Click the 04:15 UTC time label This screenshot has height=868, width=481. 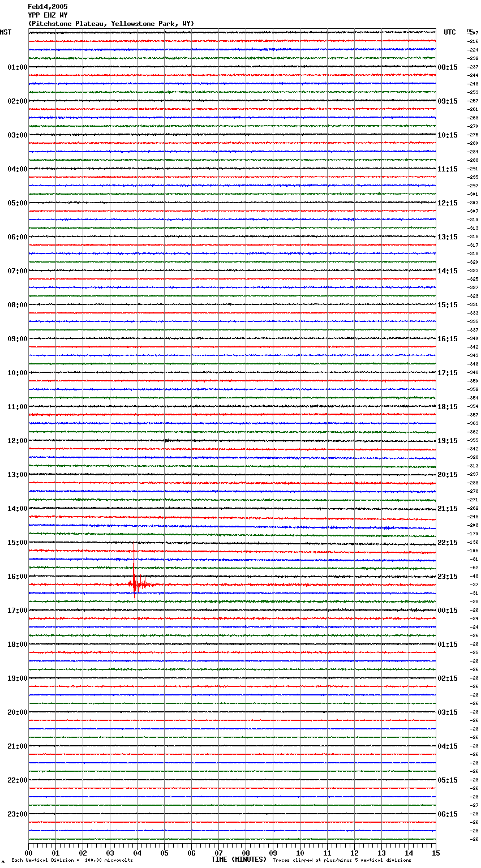[448, 746]
